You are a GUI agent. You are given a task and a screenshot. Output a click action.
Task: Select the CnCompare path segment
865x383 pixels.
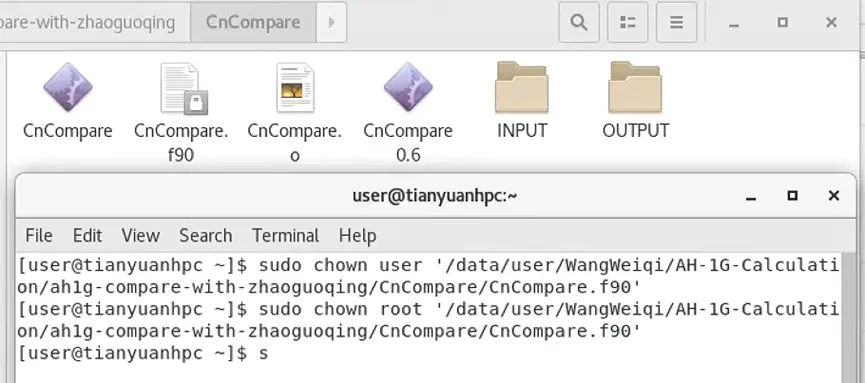pos(253,22)
